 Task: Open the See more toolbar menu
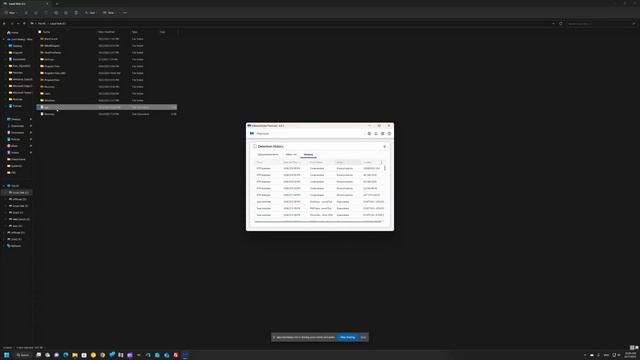pyautogui.click(x=125, y=13)
